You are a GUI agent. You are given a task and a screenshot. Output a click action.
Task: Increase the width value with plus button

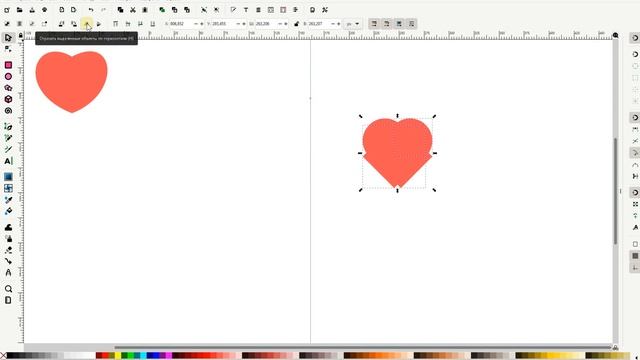(x=285, y=24)
